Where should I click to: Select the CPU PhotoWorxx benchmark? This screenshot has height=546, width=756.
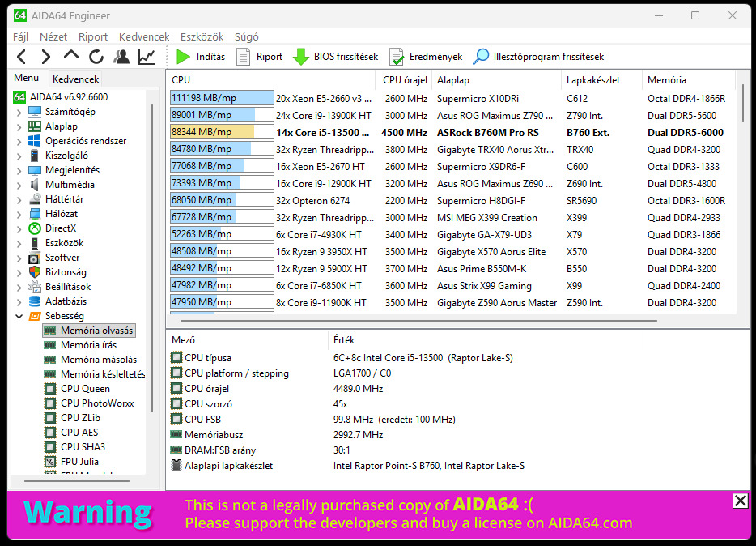pyautogui.click(x=97, y=403)
